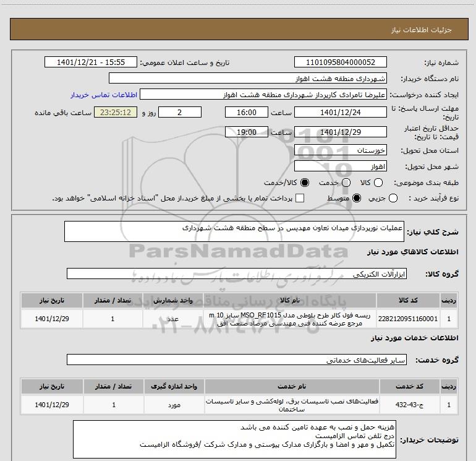The height and width of the screenshot is (461, 476).
Task: Click the goods code 2282120951160001
Action: tap(408, 319)
